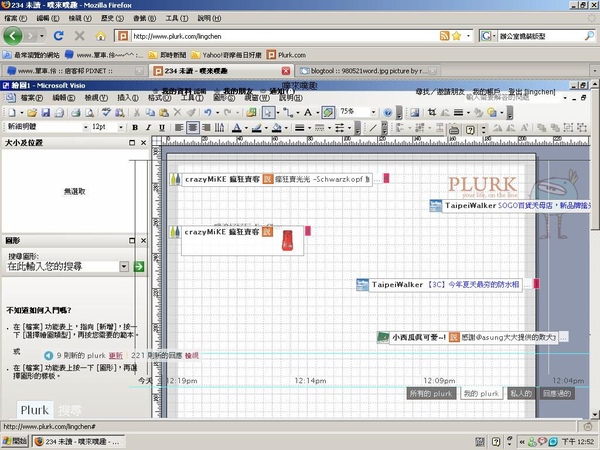
Task: Click the Copy icon in Visio toolbar
Action: click(150, 112)
